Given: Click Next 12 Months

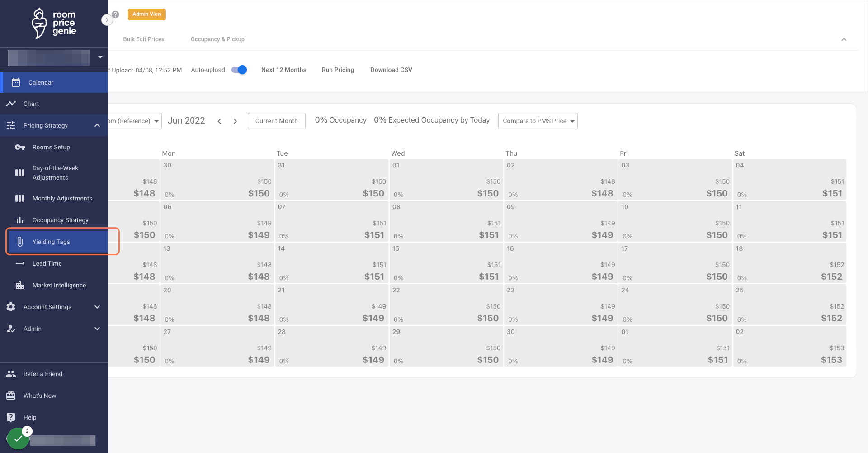Looking at the screenshot, I should (x=284, y=70).
